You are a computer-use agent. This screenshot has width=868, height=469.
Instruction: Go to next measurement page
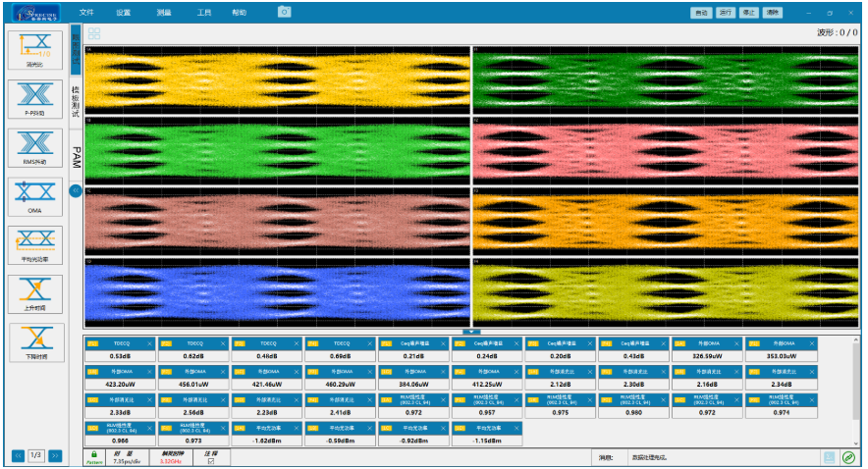[55, 455]
